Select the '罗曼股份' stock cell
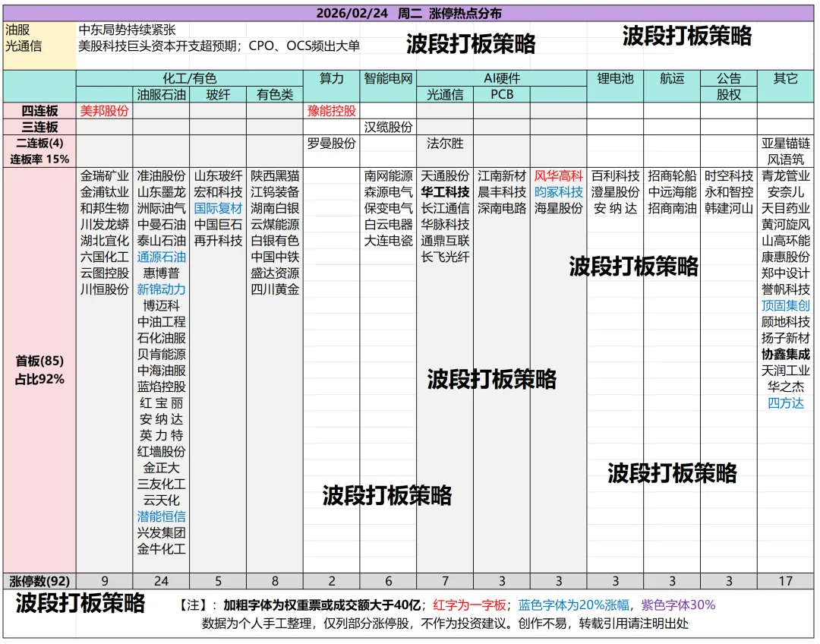The height and width of the screenshot is (644, 820). coord(332,144)
